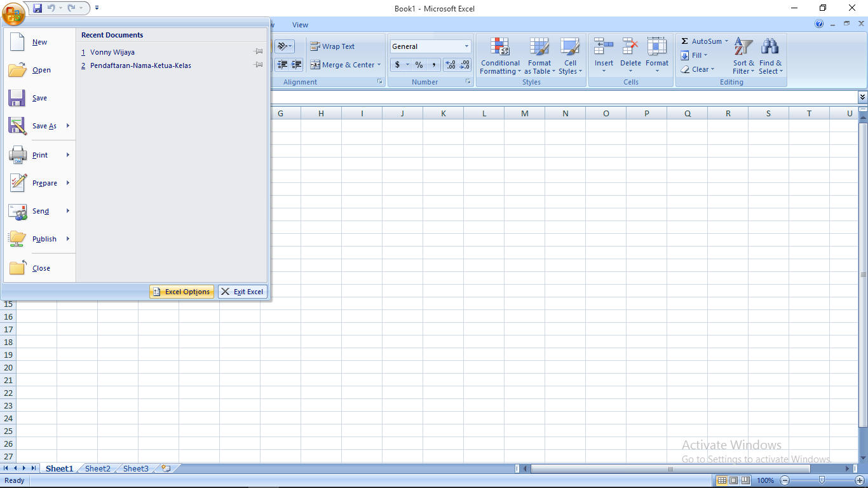Switch to Page Layout view
Image resolution: width=868 pixels, height=488 pixels.
tap(733, 480)
